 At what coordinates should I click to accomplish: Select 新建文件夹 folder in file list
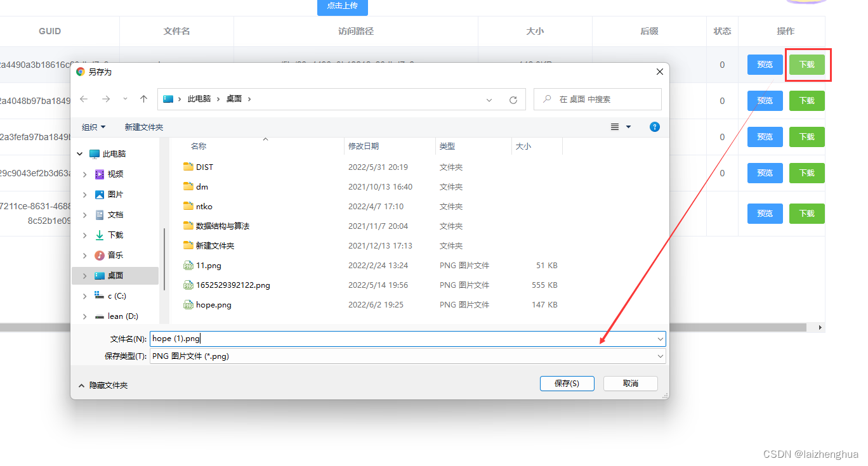pyautogui.click(x=215, y=246)
